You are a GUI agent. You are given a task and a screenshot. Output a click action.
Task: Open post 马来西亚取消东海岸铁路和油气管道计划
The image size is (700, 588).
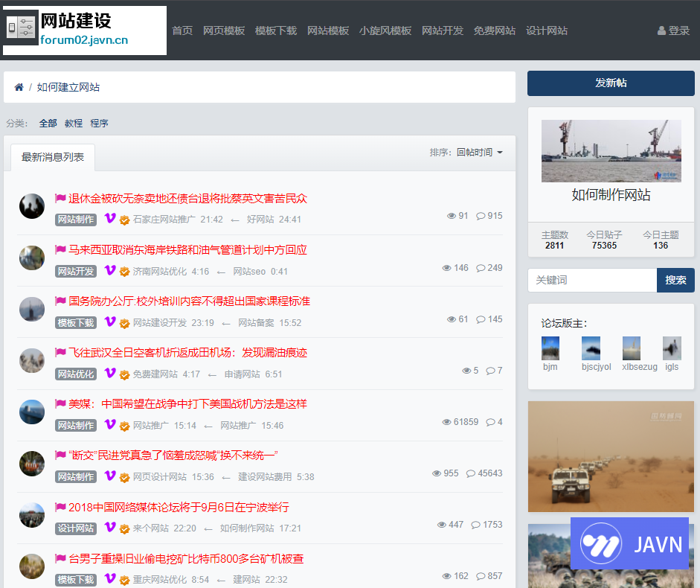tap(187, 250)
